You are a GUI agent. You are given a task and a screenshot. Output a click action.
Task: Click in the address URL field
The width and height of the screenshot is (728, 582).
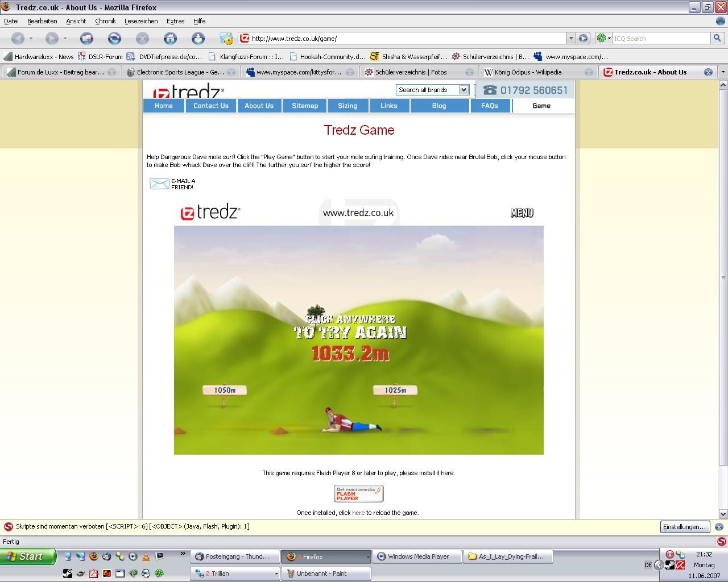(407, 38)
